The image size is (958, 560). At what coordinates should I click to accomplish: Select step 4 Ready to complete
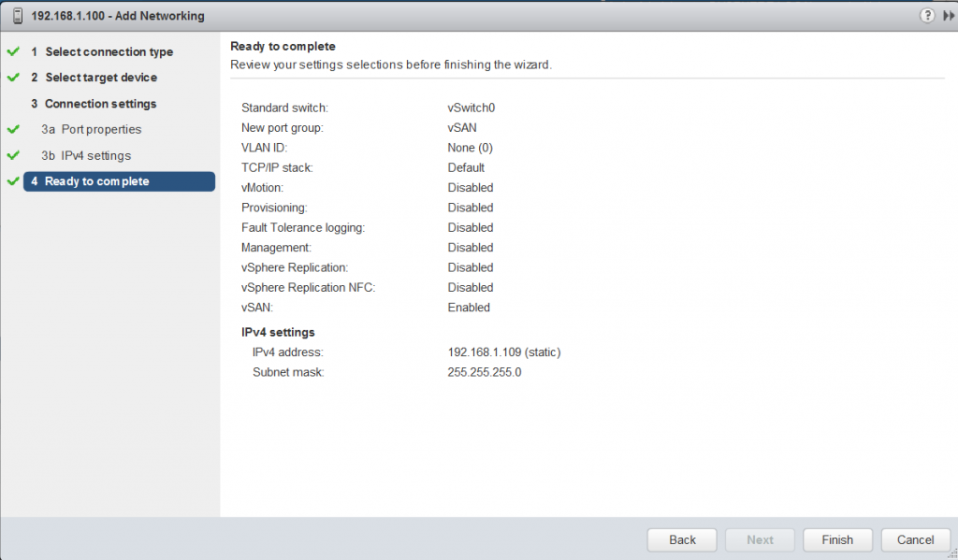point(119,181)
